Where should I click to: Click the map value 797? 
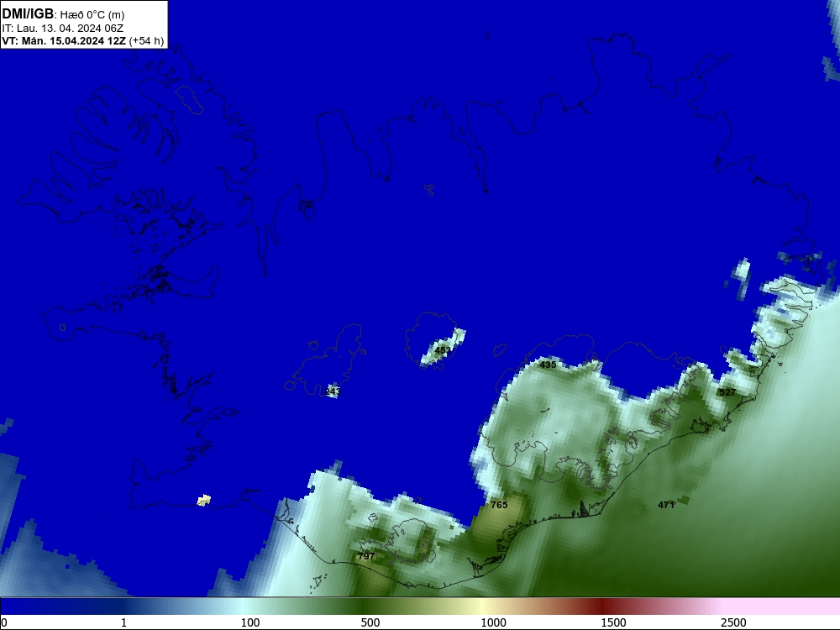(x=366, y=556)
